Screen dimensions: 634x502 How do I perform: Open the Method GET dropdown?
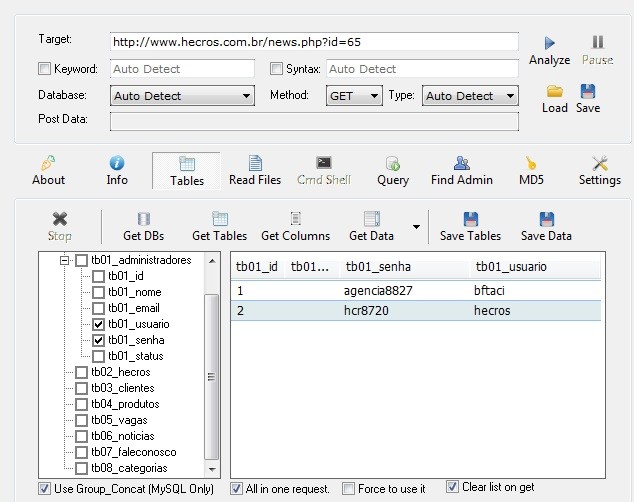click(354, 96)
